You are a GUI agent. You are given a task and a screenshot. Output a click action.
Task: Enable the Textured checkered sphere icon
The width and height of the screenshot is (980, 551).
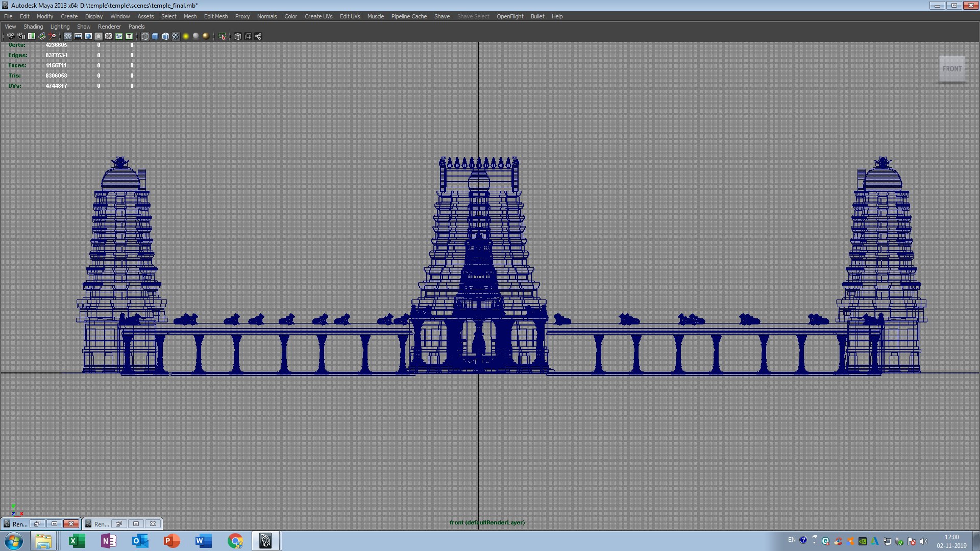tap(176, 36)
